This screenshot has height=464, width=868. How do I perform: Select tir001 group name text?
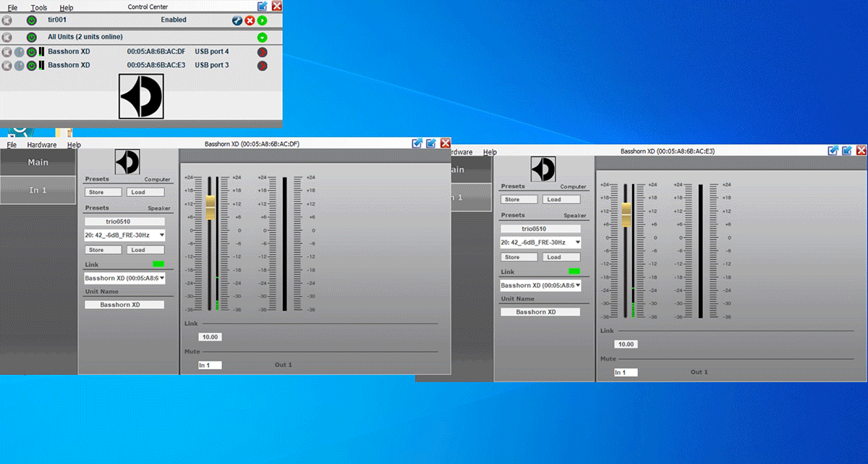[x=57, y=20]
